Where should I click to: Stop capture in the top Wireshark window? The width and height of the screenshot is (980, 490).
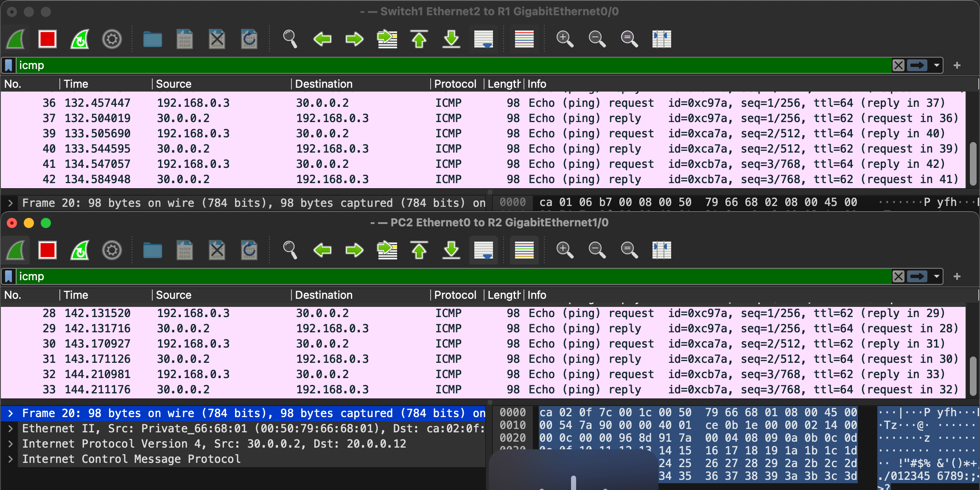click(47, 39)
